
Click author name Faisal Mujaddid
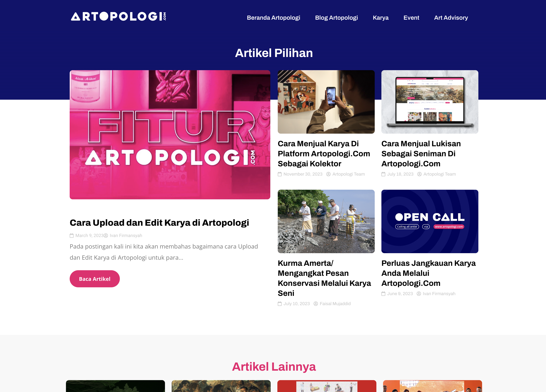[x=335, y=304]
